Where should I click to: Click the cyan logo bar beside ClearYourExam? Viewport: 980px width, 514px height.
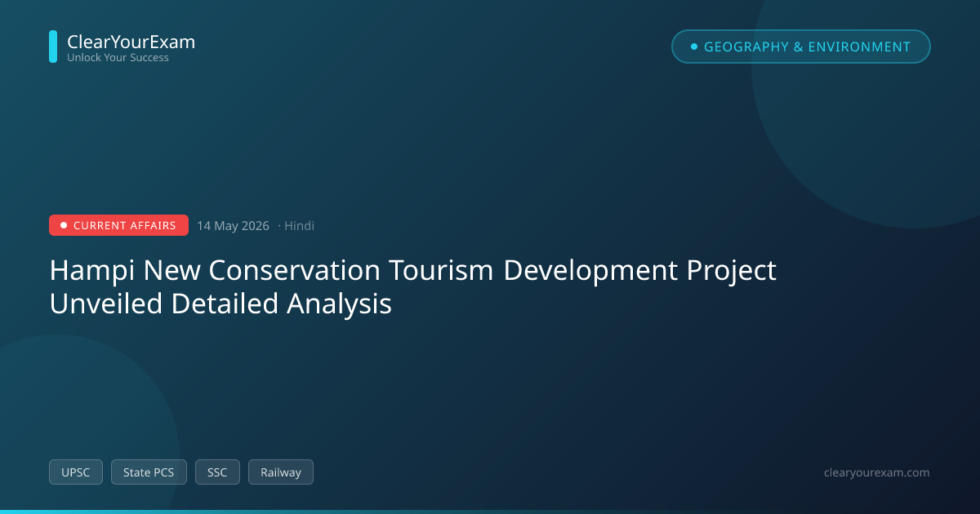[53, 47]
